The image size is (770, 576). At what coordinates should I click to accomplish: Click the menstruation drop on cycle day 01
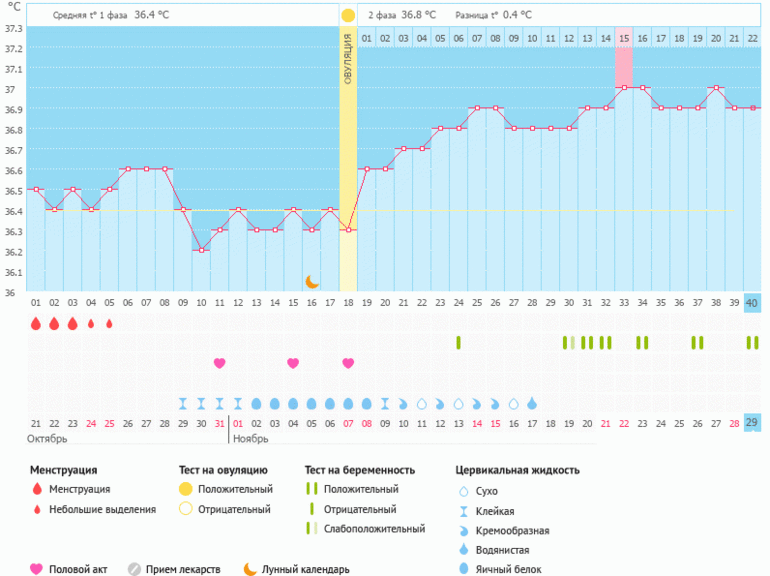[35, 323]
